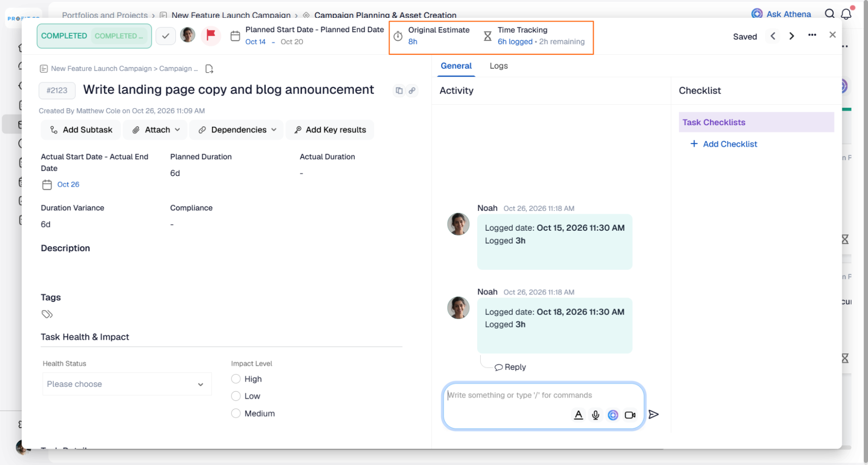The image size is (868, 465).
Task: Select Medium impact level radio
Action: (236, 413)
